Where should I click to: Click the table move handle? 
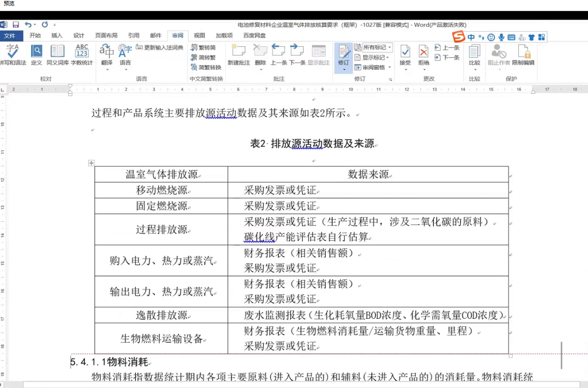91,163
